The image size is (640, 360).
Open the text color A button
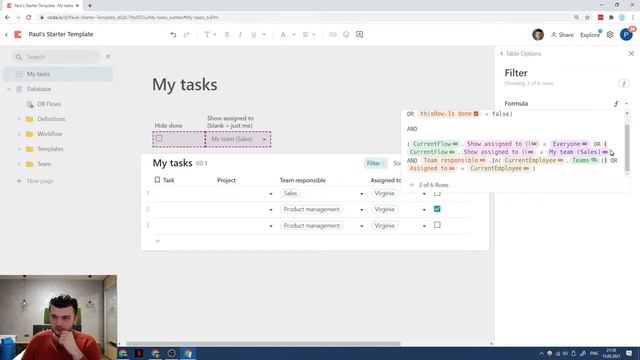tap(283, 35)
